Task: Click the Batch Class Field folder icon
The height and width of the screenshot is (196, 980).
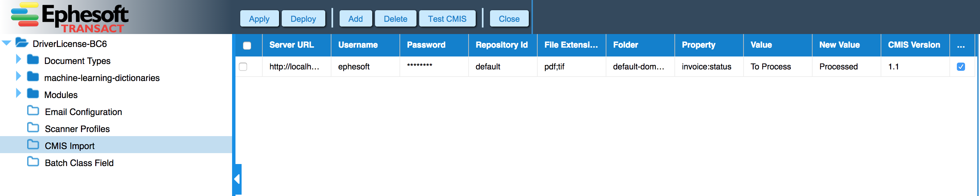Action: (x=33, y=162)
